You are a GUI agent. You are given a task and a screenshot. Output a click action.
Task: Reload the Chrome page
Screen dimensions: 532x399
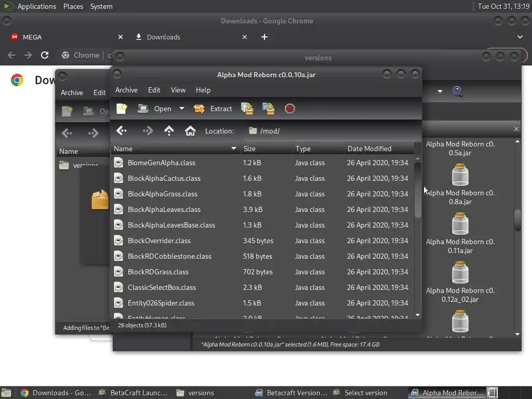click(45, 55)
